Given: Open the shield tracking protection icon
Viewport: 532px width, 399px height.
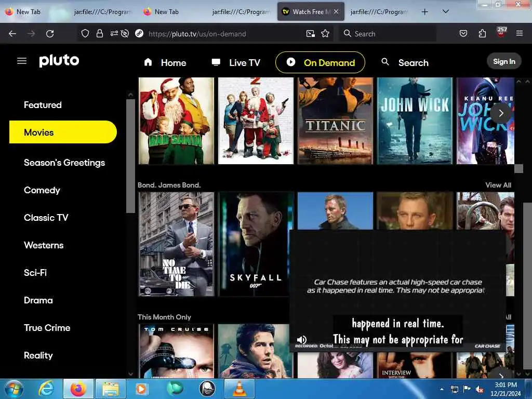Looking at the screenshot, I should tap(85, 33).
